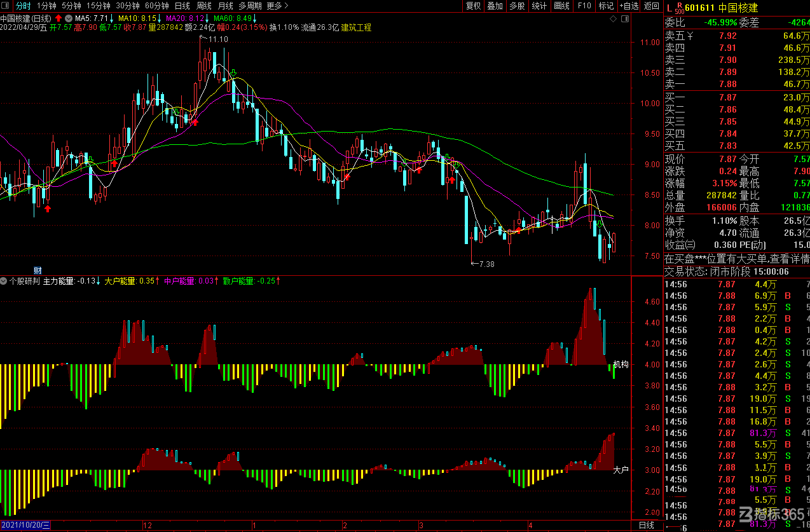Click the MA20: 8.12 indicator label
This screenshot has height=532, width=810.
tap(186, 18)
